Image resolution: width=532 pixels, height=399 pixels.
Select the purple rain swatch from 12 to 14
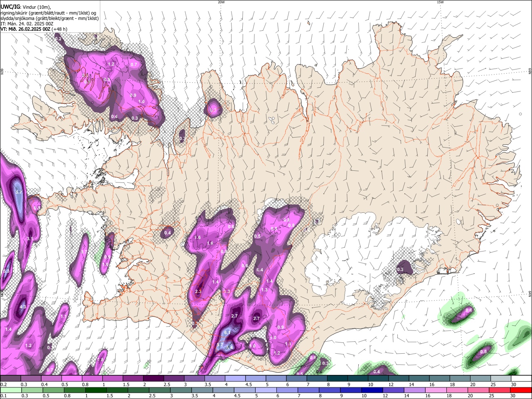(393, 390)
